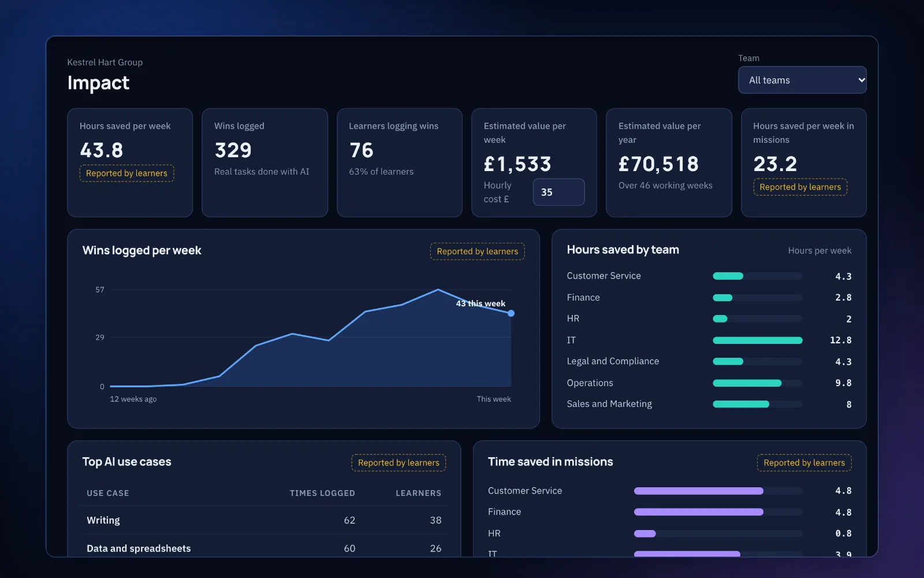This screenshot has height=578, width=924.
Task: Click the LEARNERS column header
Action: point(418,493)
